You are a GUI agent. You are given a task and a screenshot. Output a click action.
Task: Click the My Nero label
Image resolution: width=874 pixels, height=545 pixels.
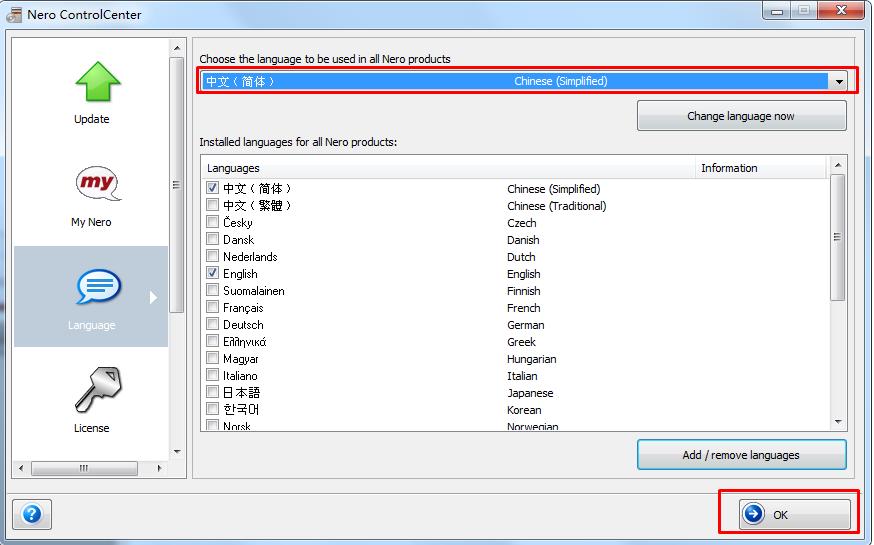coord(91,222)
